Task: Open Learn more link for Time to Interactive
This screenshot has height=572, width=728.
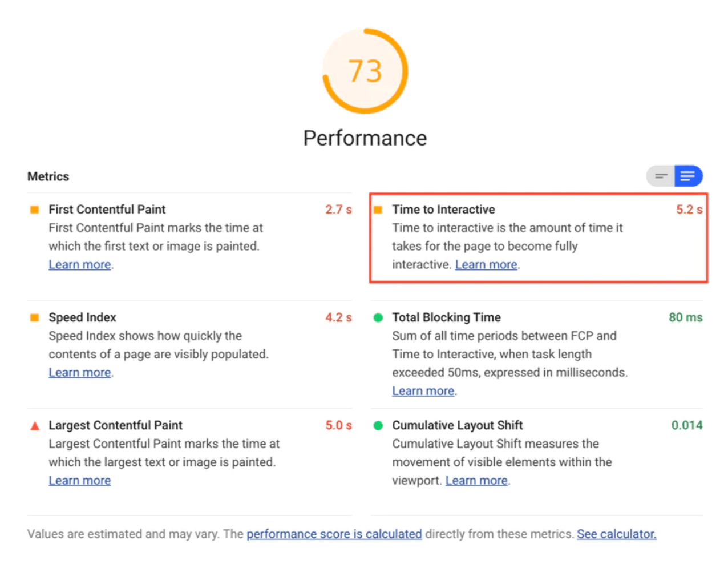Action: click(486, 264)
